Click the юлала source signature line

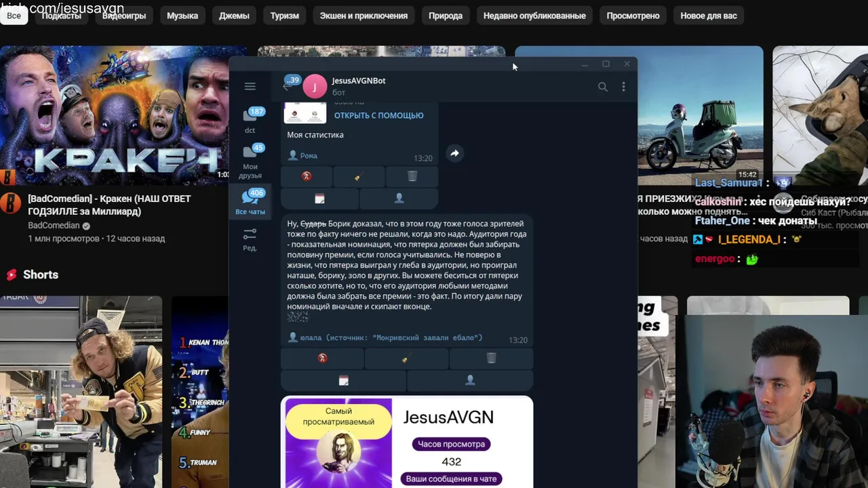[391, 338]
